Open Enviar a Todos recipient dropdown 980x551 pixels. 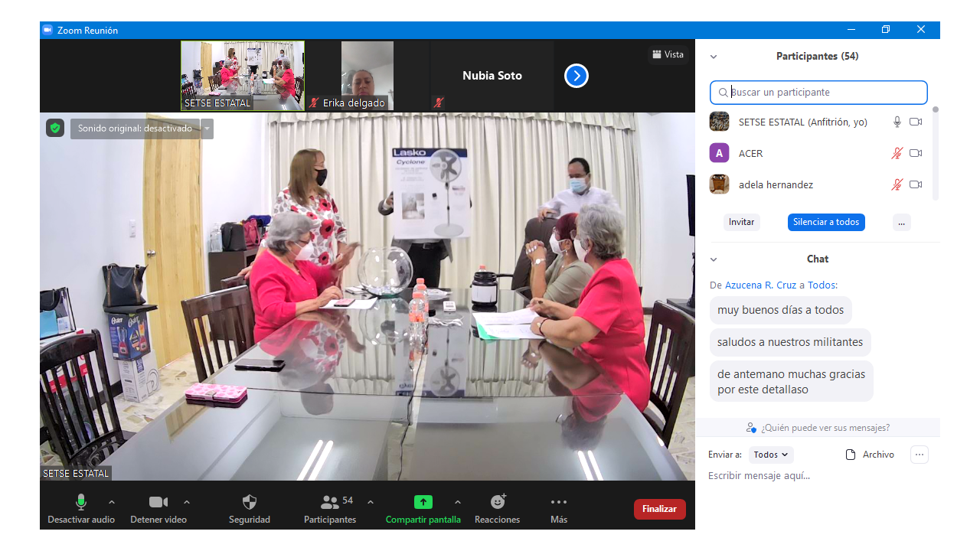pos(771,455)
